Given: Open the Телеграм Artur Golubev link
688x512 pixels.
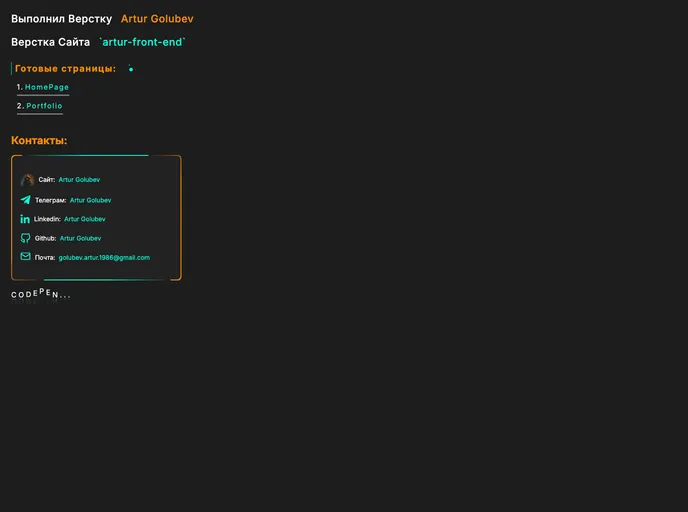Looking at the screenshot, I should click(x=90, y=200).
